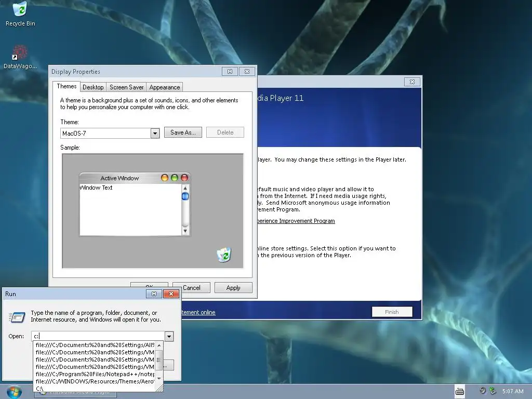
Task: Click the Safely Remove Hardware tray icon
Action: pos(493,391)
